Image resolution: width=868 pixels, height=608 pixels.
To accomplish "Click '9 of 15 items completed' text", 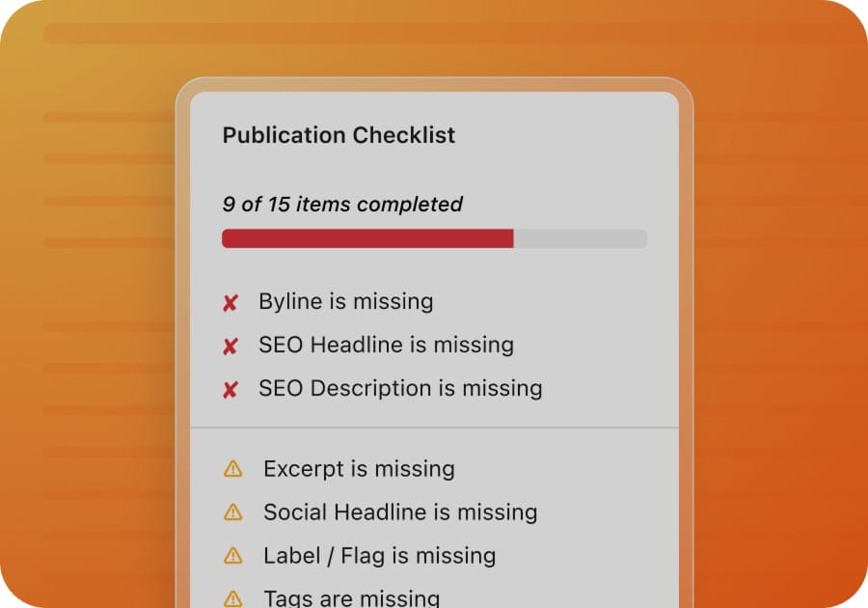I will coord(342,205).
